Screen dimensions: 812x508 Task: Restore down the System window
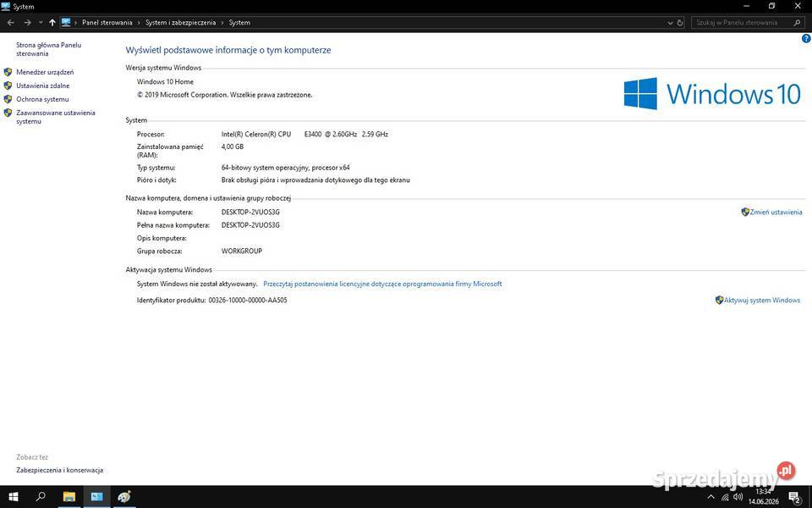point(771,6)
